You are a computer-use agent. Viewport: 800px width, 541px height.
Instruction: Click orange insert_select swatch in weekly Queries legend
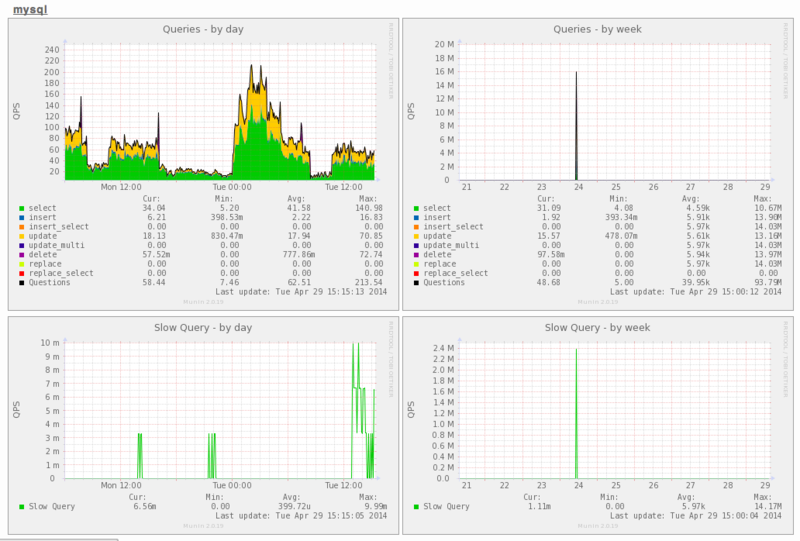pos(416,227)
